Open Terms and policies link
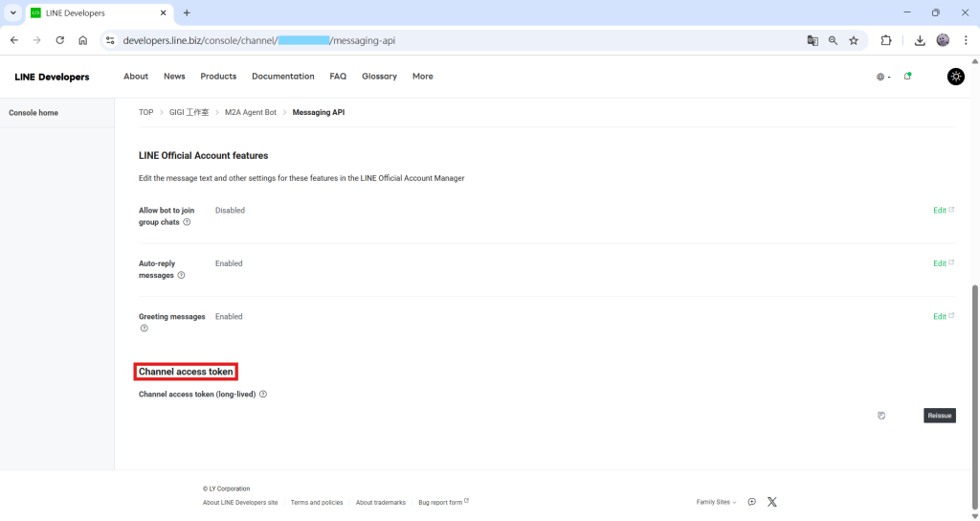Image resolution: width=980 pixels, height=521 pixels. (317, 502)
